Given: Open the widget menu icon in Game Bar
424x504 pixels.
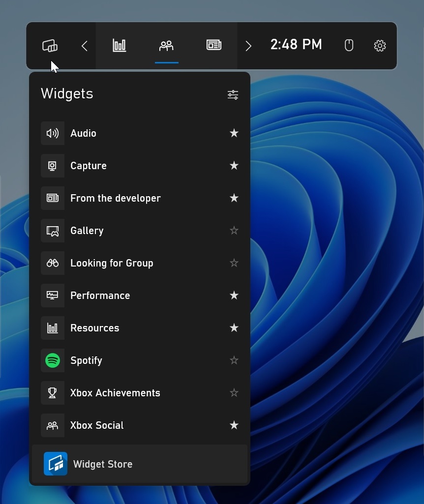Looking at the screenshot, I should 50,46.
